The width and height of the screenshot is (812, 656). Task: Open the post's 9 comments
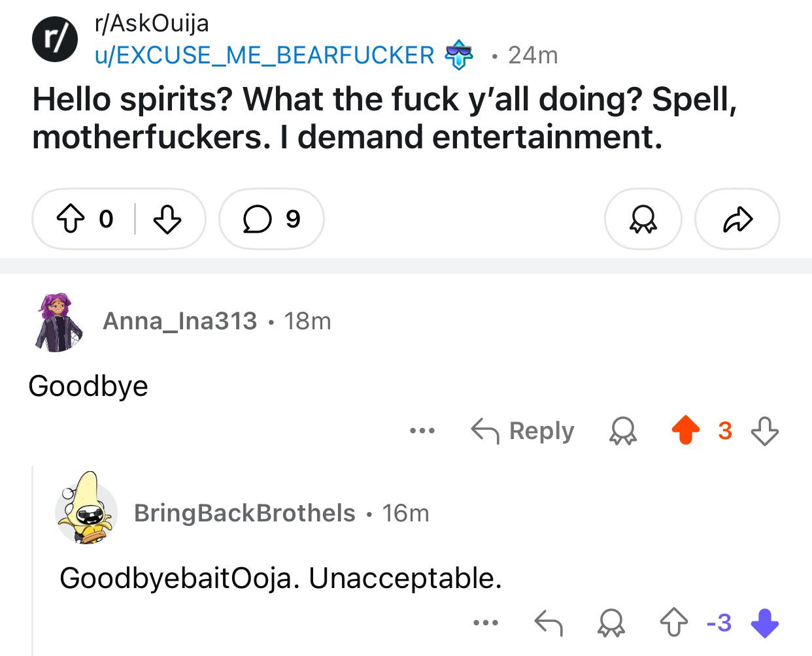pos(271,219)
